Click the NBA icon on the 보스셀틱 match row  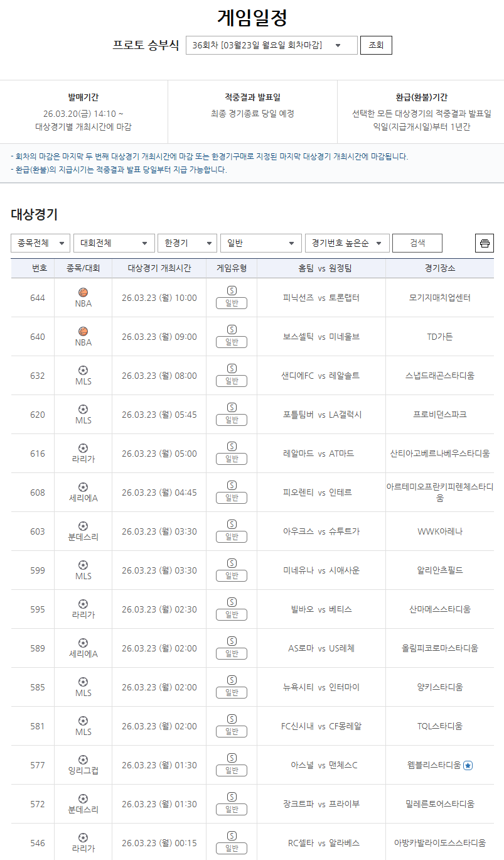82,332
